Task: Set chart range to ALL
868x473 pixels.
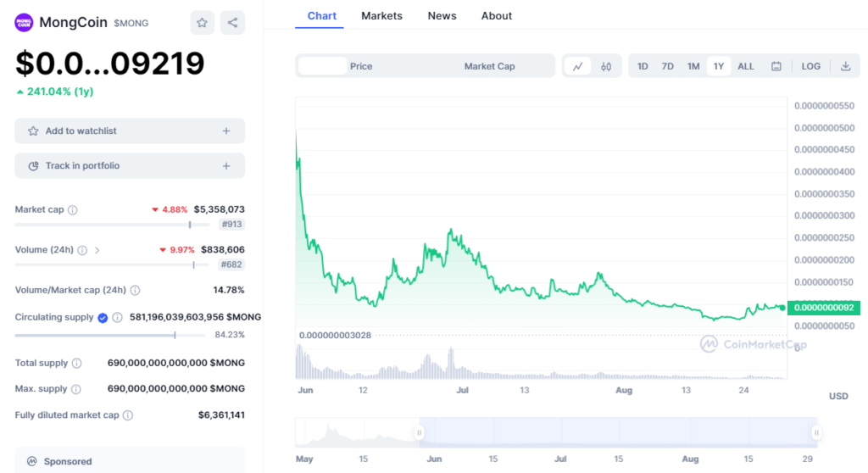Action: [x=746, y=66]
